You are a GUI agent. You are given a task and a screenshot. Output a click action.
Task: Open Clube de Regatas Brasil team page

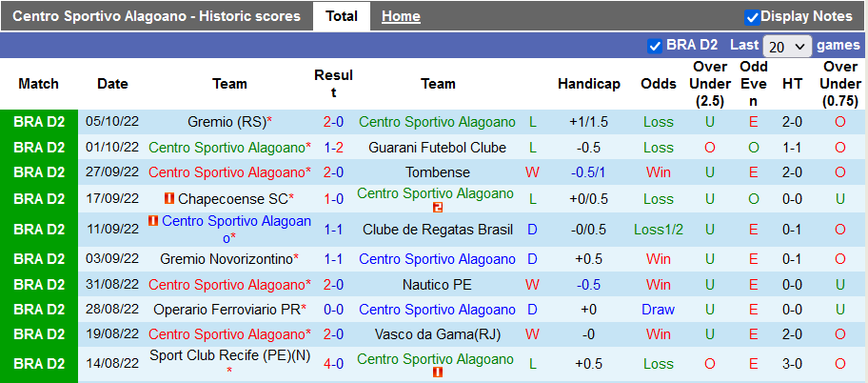click(x=437, y=230)
